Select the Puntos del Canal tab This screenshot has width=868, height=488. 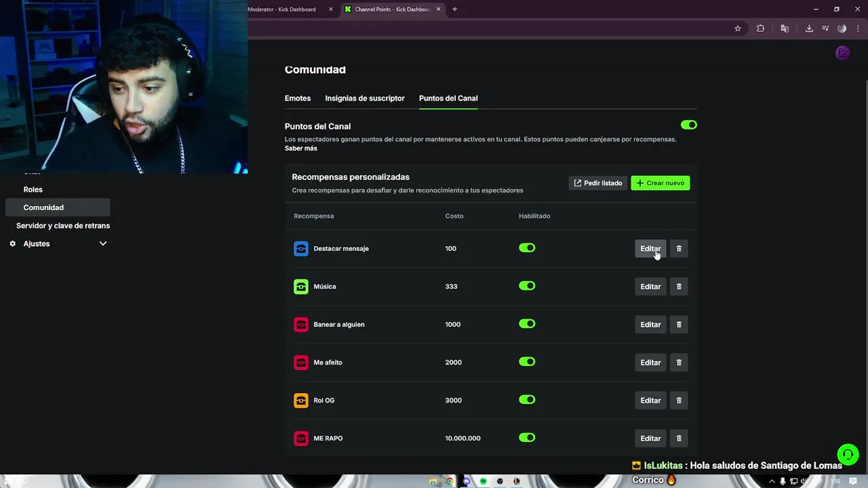(x=448, y=98)
